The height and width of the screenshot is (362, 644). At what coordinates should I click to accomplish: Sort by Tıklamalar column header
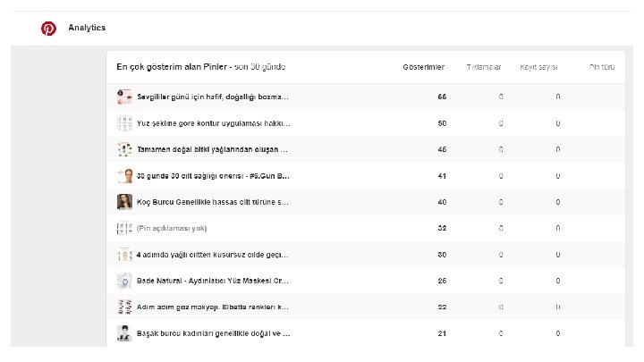tap(483, 67)
